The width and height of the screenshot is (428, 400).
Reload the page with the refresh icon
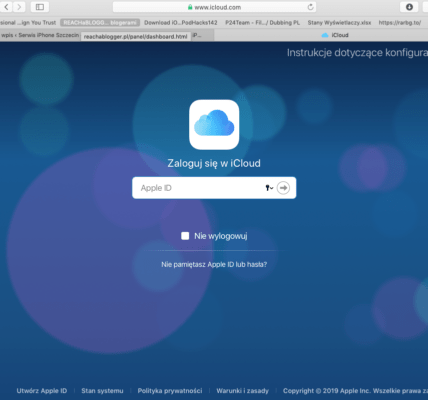(x=310, y=7)
